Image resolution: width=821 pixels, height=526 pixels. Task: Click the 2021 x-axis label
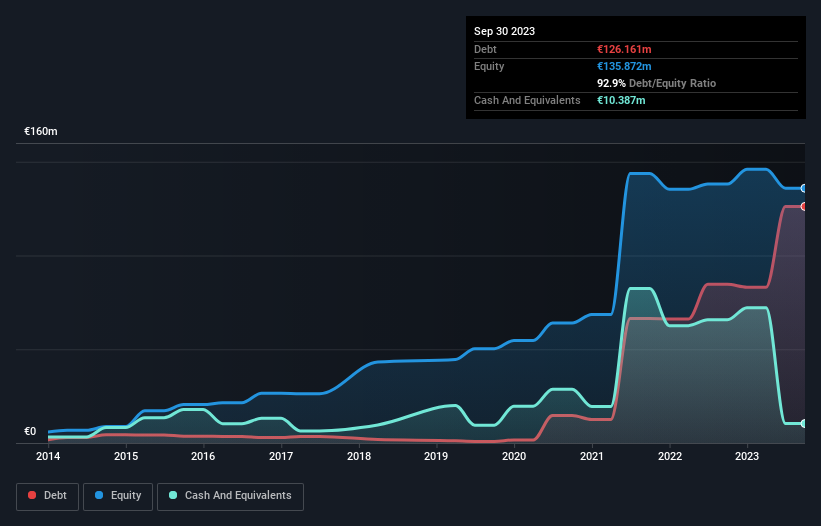click(592, 456)
